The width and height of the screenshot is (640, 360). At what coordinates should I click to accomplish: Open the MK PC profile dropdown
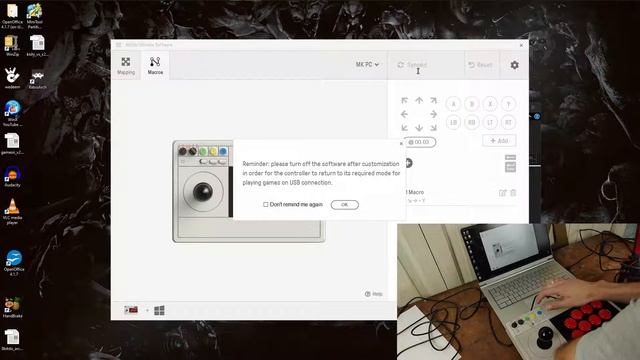(x=367, y=64)
